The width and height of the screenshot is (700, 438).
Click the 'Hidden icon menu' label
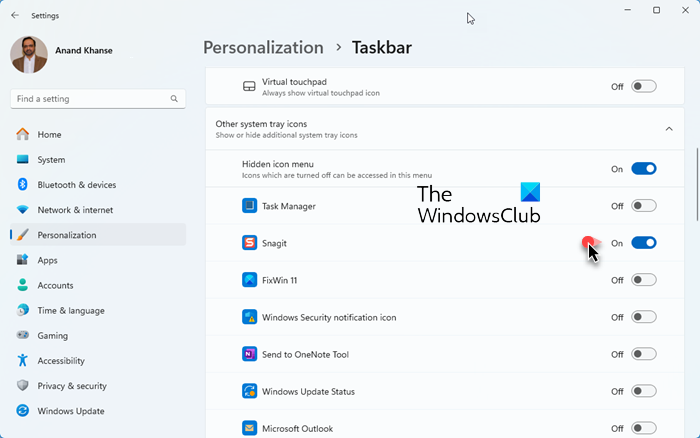[x=278, y=164]
